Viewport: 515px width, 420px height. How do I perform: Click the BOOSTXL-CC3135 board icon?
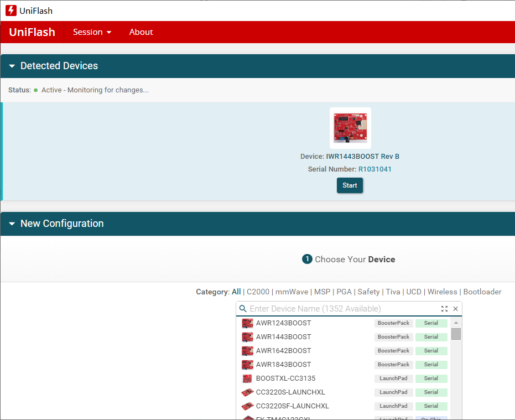coord(247,378)
